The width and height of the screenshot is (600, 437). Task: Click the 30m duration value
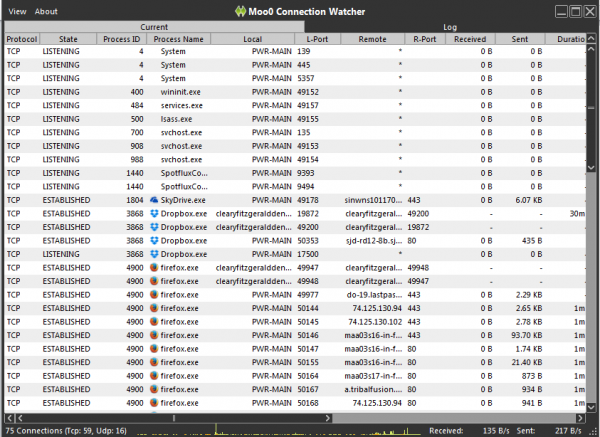577,214
